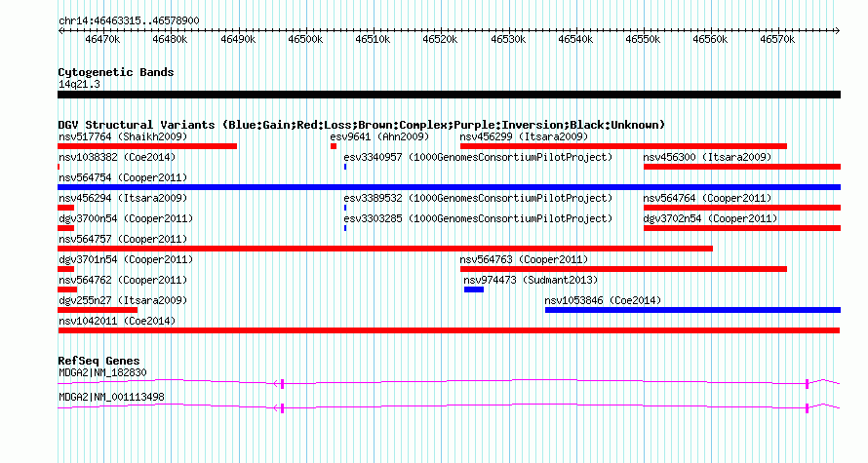This screenshot has width=868, height=463.
Task: Click the blue nsv974473 gain bar
Action: pyautogui.click(x=474, y=289)
